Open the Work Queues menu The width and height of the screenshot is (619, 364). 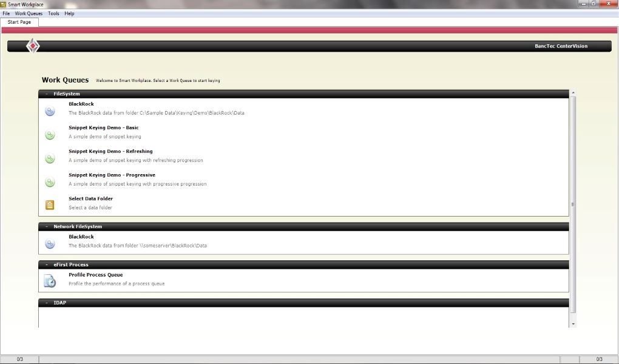coord(29,13)
